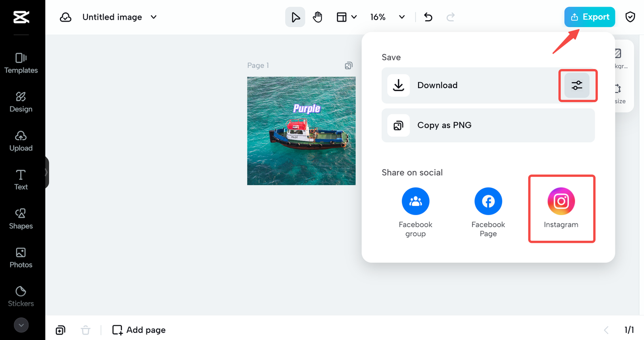The width and height of the screenshot is (644, 340).
Task: Open the 16% zoom level dropdown
Action: (387, 17)
